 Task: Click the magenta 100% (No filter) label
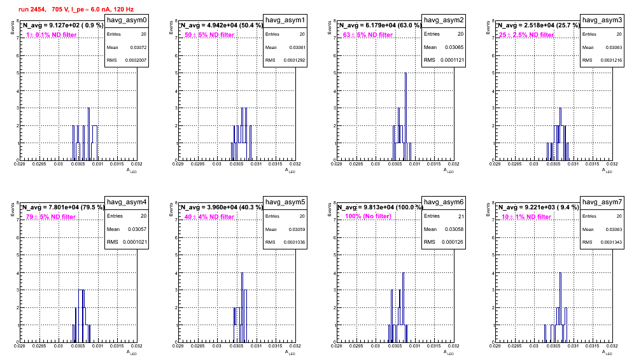point(369,216)
